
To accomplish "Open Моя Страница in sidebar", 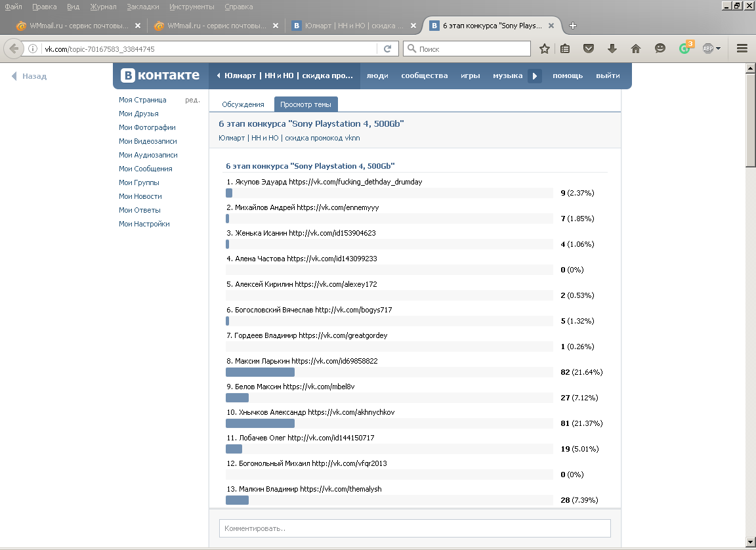I will point(142,100).
